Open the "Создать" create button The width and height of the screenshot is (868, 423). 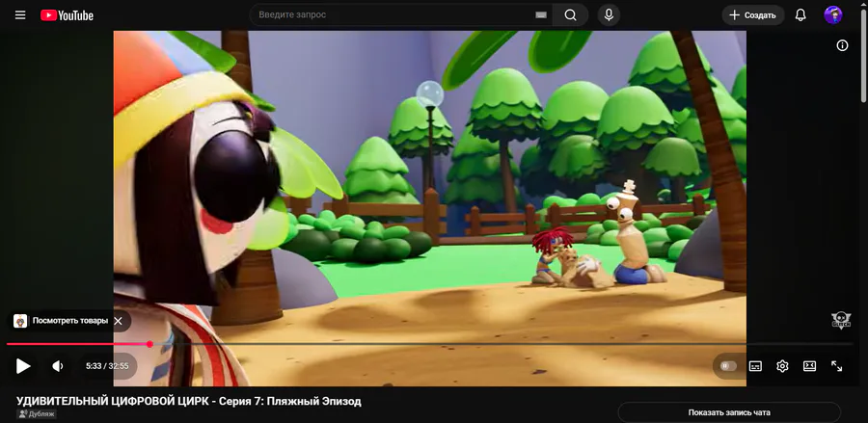point(753,14)
